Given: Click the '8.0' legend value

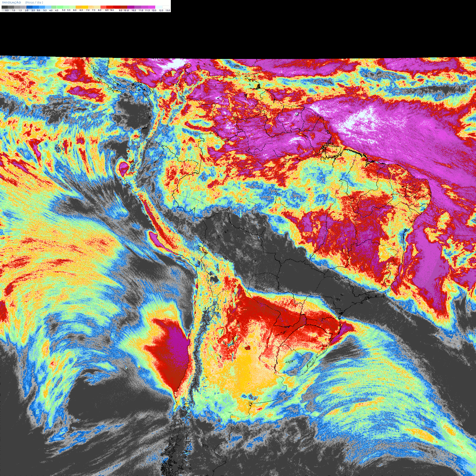Looking at the screenshot, I should (x=99, y=10).
